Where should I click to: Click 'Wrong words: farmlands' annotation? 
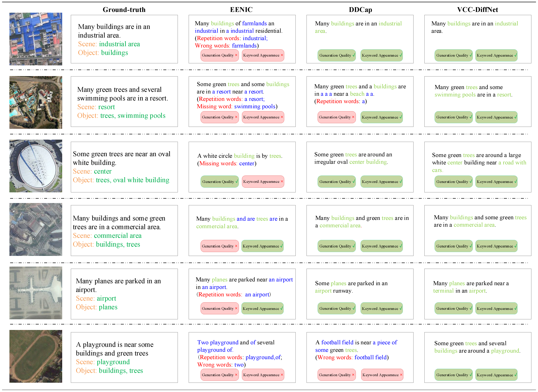coord(227,46)
